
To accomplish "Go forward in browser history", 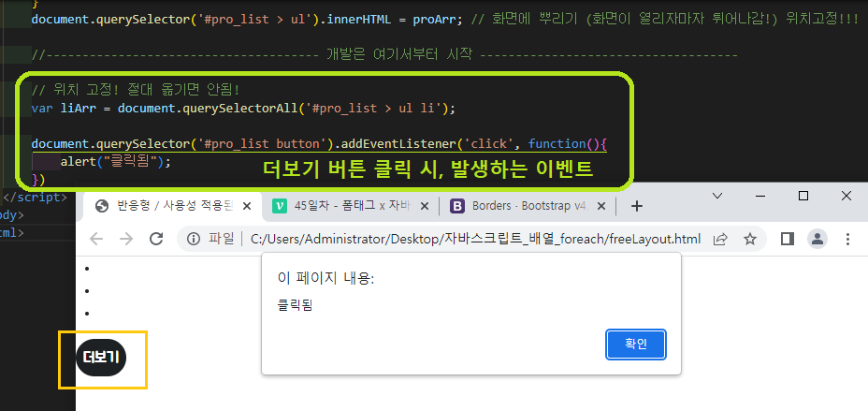I will coord(126,239).
